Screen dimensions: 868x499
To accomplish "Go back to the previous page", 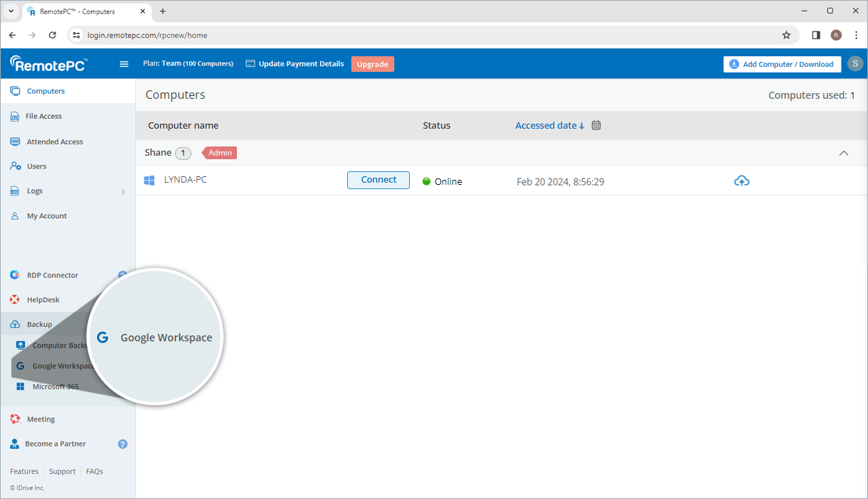I will (12, 35).
